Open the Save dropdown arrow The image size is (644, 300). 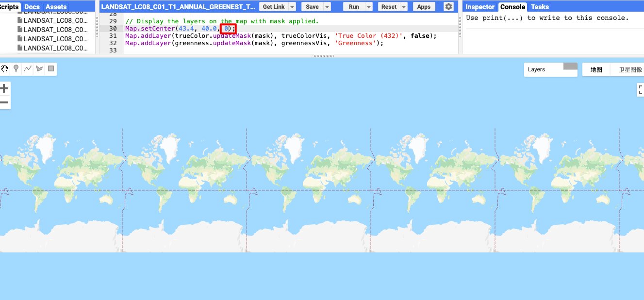click(327, 7)
